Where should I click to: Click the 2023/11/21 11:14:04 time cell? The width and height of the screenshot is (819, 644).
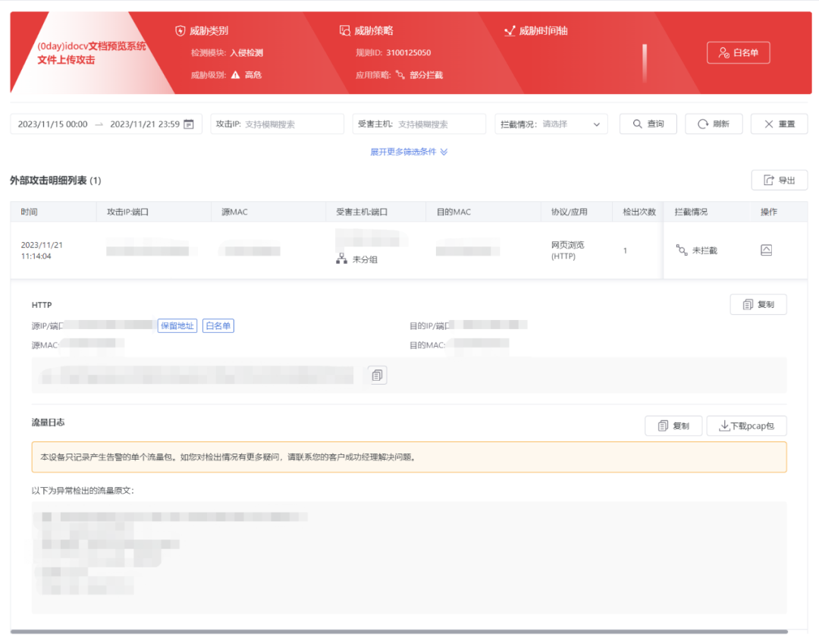tap(42, 251)
